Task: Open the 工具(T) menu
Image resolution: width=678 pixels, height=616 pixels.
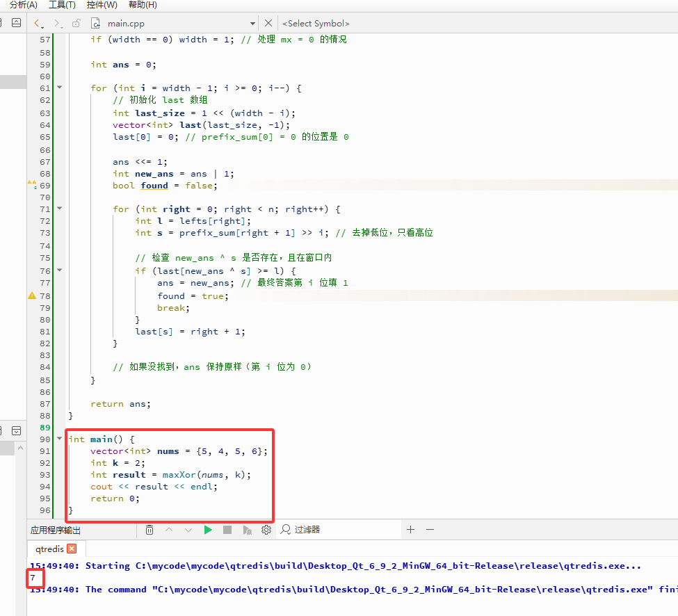Action: tap(62, 5)
